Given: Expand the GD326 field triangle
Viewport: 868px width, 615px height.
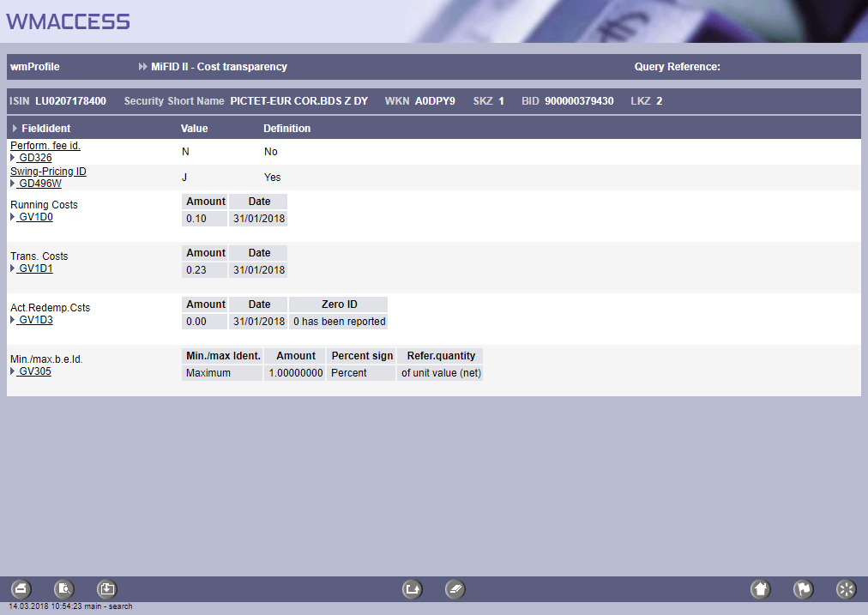Looking at the screenshot, I should (13, 158).
